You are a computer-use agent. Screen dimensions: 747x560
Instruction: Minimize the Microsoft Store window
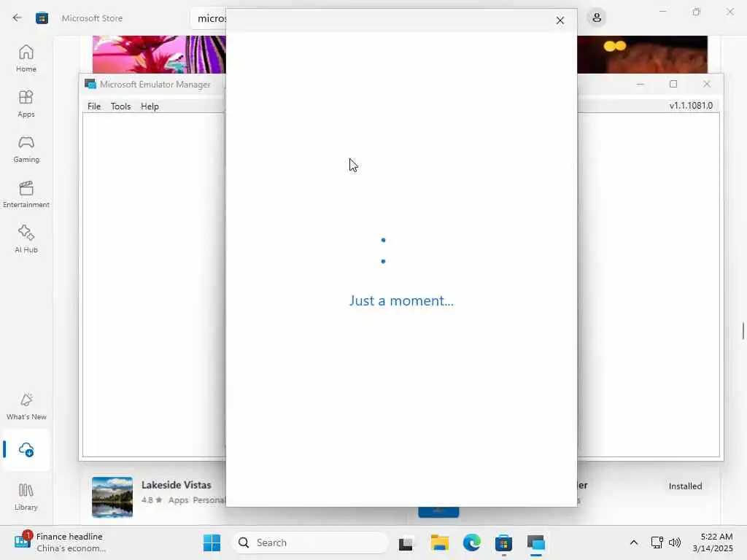[662, 12]
